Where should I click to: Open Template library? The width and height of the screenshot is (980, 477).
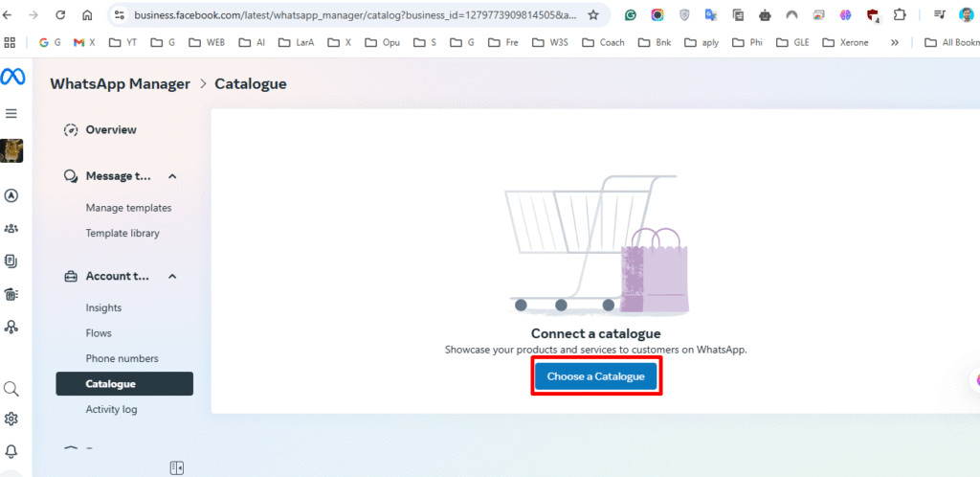coord(122,233)
